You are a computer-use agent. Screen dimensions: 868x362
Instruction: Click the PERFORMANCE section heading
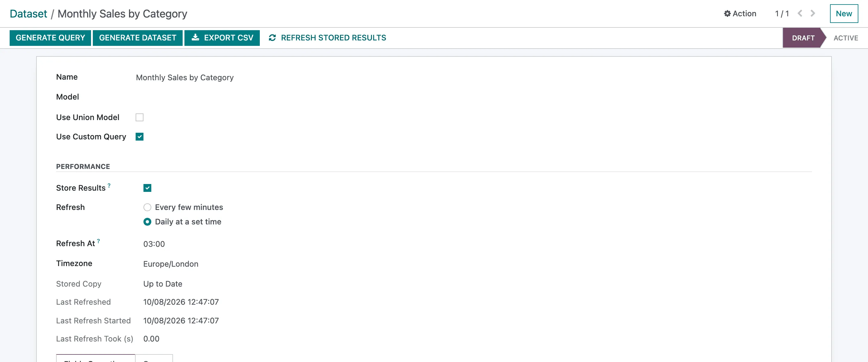(x=83, y=166)
